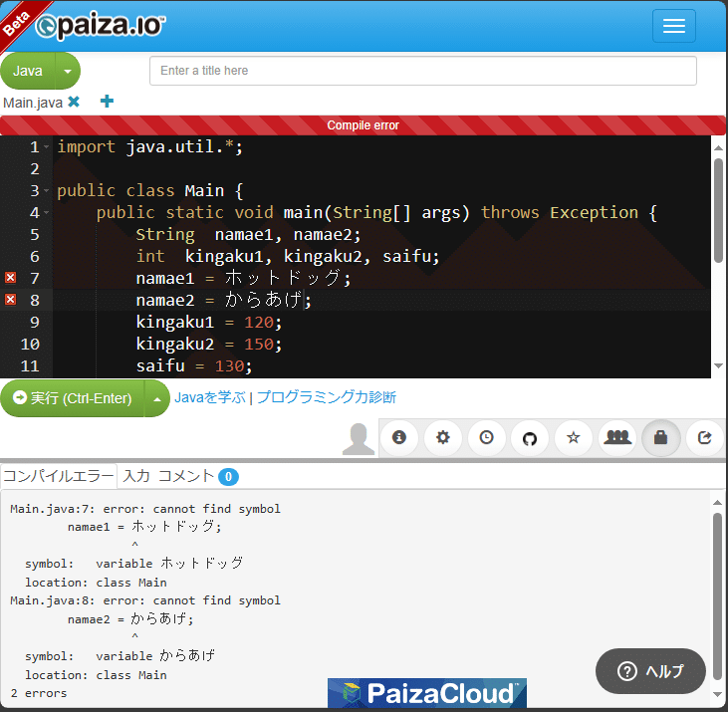Click the 'Main.java:8: error: cannot find symbol' message

[145, 600]
